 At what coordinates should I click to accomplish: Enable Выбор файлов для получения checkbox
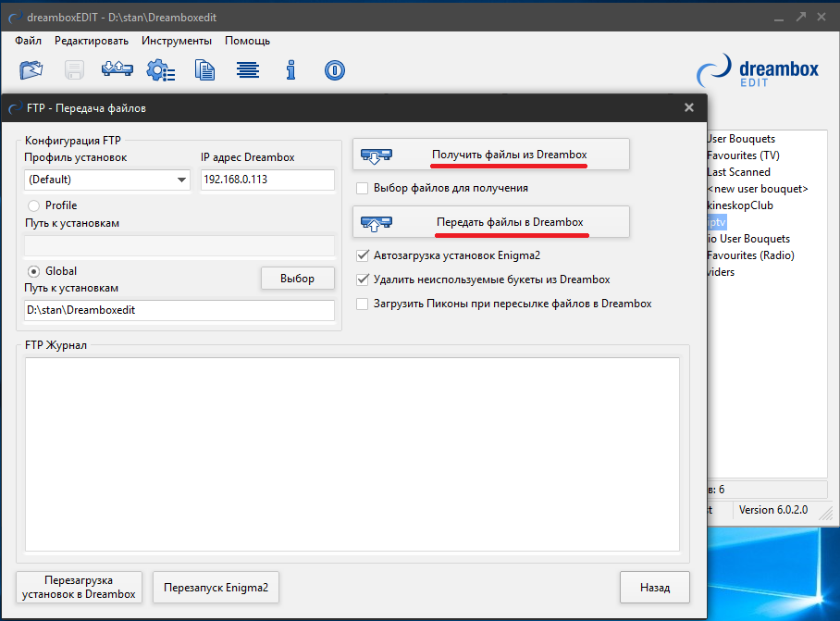tap(362, 188)
